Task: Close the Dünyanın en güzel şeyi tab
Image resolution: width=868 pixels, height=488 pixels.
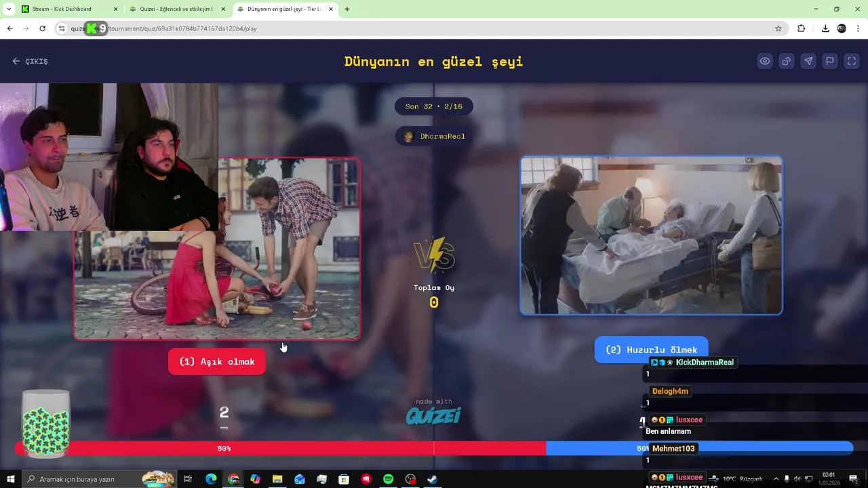Action: pos(331,9)
